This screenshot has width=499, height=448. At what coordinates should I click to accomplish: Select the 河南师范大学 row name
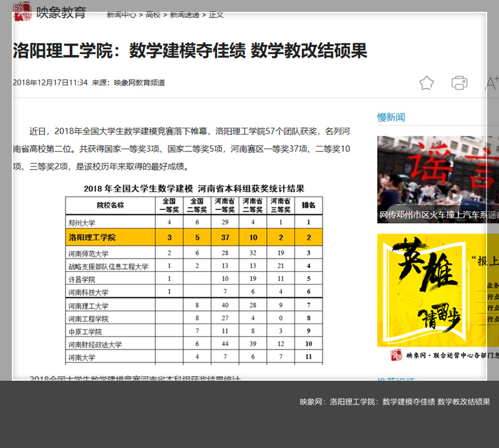pyautogui.click(x=89, y=254)
